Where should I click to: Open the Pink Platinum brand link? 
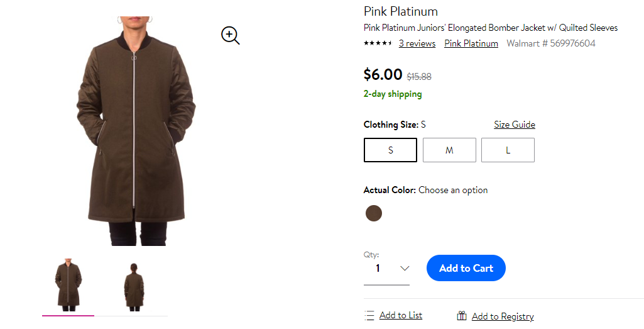[x=471, y=43]
